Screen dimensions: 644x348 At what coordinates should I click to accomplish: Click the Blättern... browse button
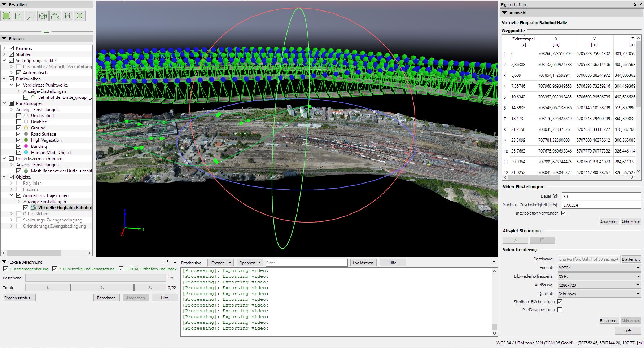pyautogui.click(x=631, y=259)
